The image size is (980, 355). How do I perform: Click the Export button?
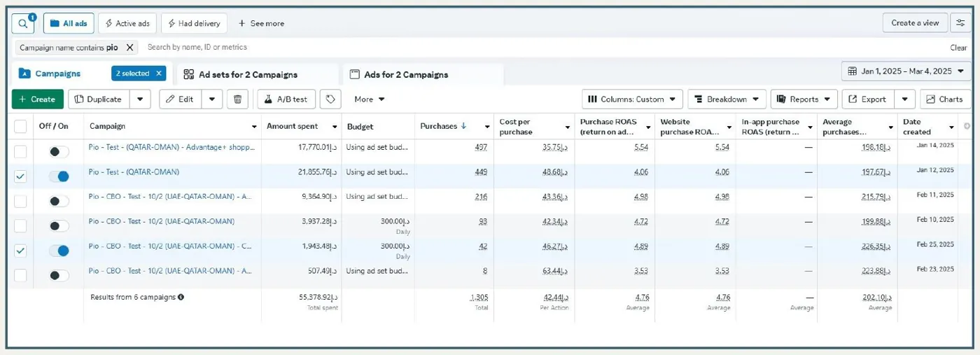click(x=869, y=99)
